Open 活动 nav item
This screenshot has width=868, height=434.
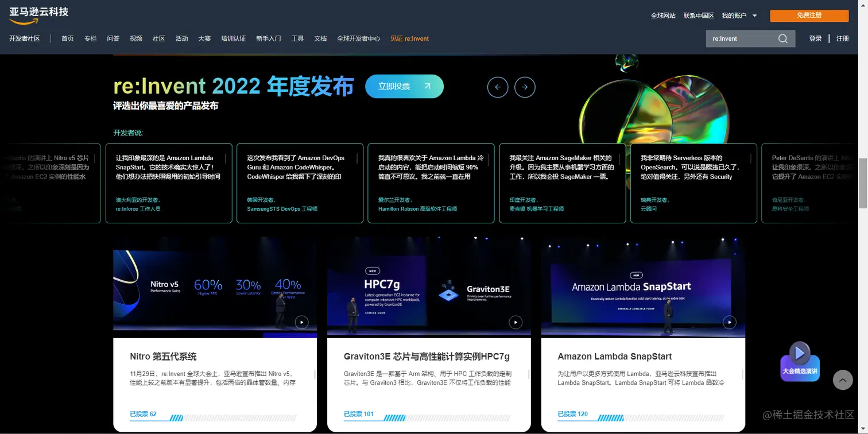182,38
